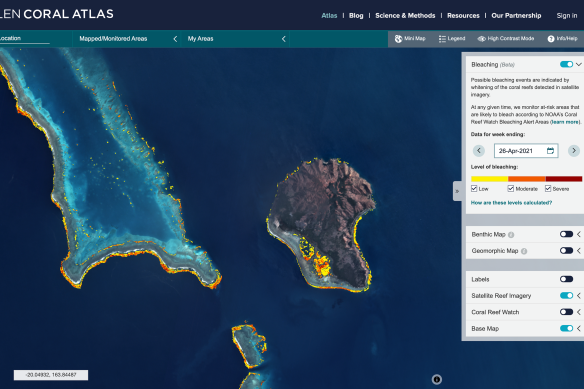Enable the Coral Reef Watch toggle
584x389 pixels.
(x=566, y=312)
